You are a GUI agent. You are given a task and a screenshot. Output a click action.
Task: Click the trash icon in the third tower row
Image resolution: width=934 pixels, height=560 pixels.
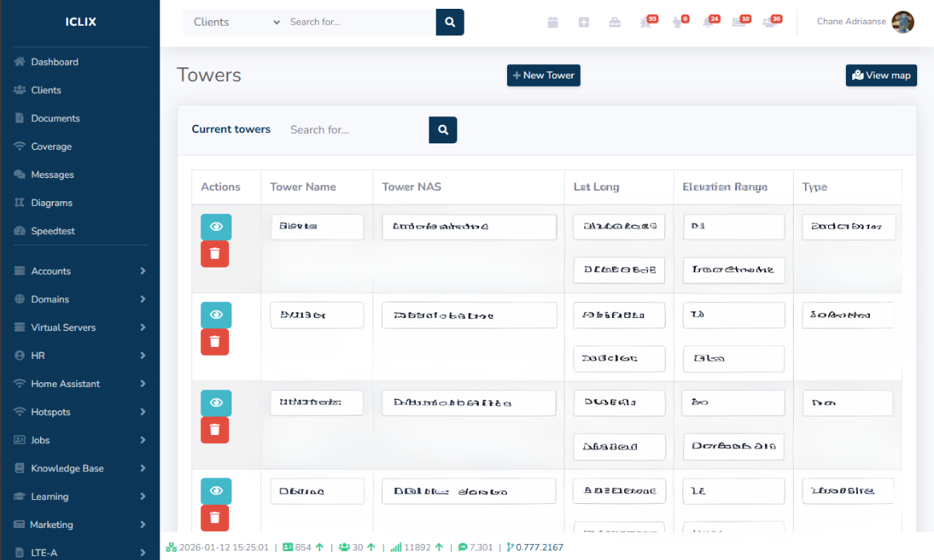click(215, 430)
